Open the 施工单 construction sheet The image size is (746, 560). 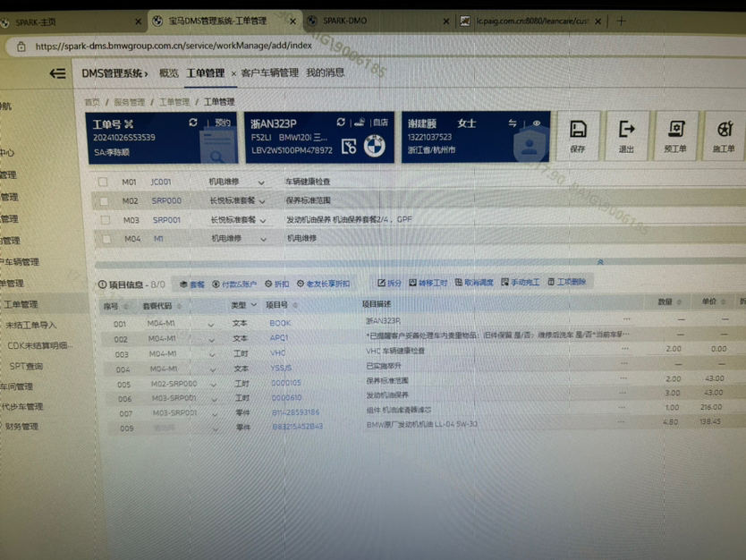pyautogui.click(x=724, y=137)
